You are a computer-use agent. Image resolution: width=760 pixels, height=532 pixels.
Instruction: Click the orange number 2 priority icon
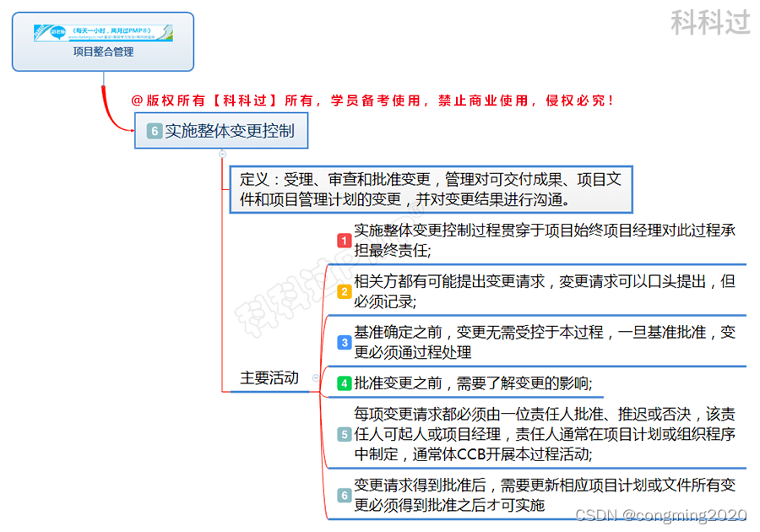(345, 291)
